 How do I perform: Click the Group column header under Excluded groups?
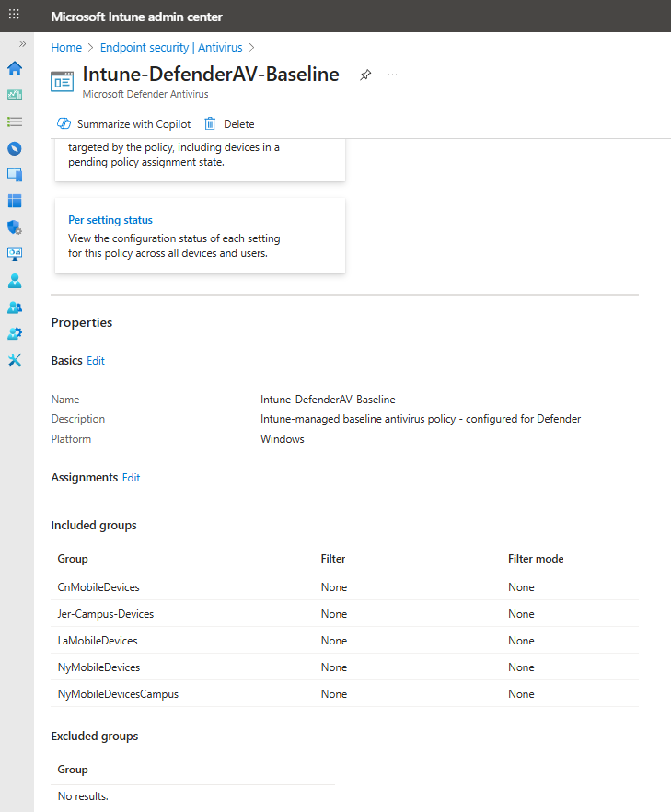coord(73,770)
